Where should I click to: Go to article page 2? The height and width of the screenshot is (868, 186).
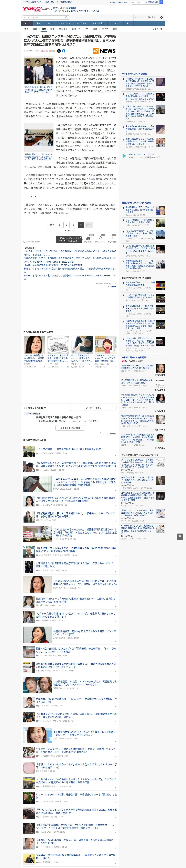click(x=66, y=225)
